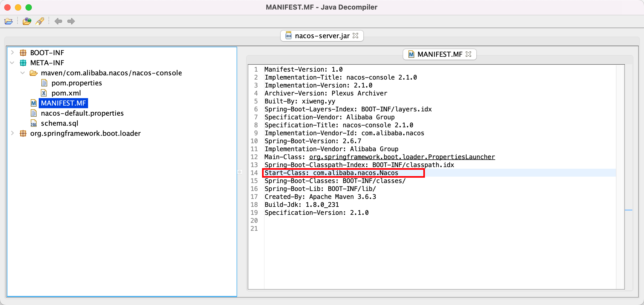
Task: Click the Specification-Vendor: Alibaba Group line
Action: pos(329,117)
